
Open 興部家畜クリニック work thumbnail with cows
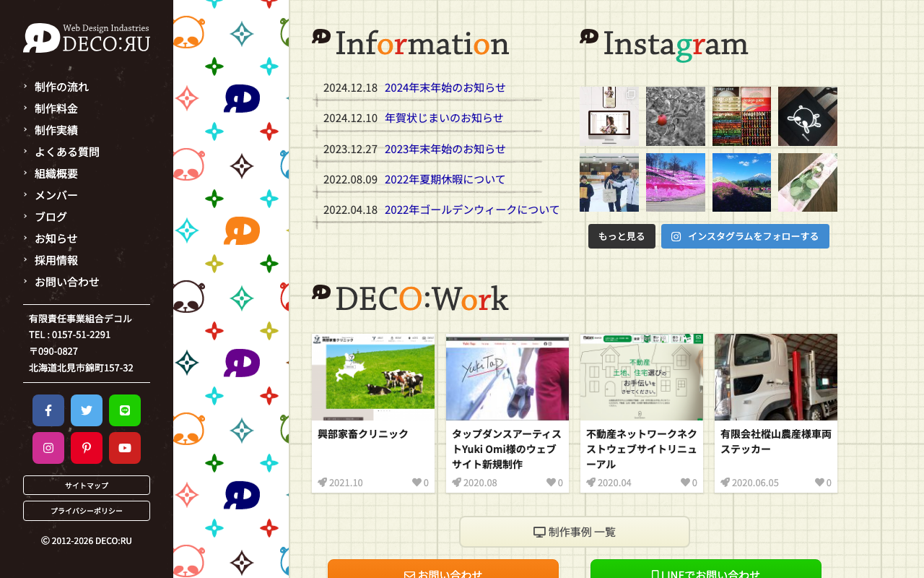373,377
